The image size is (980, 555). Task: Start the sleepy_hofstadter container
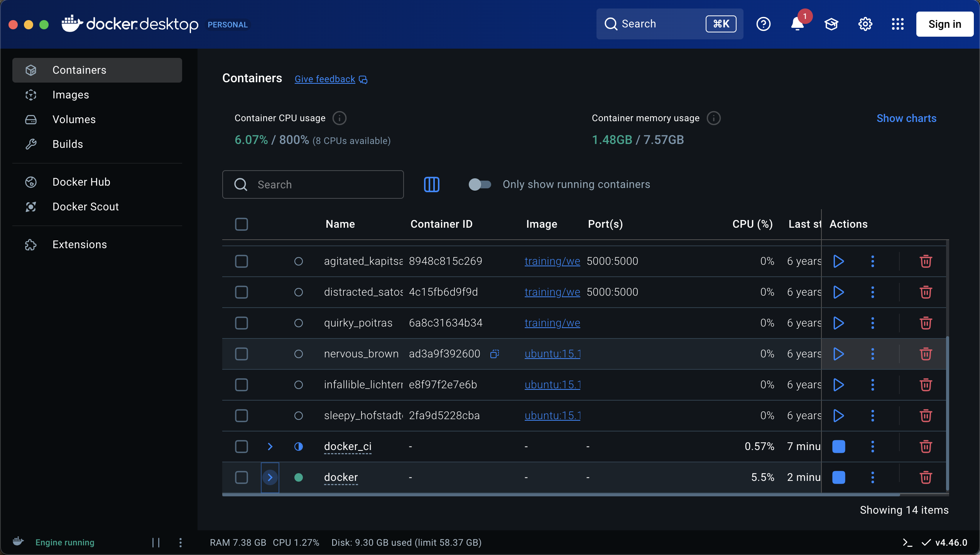[x=838, y=416]
